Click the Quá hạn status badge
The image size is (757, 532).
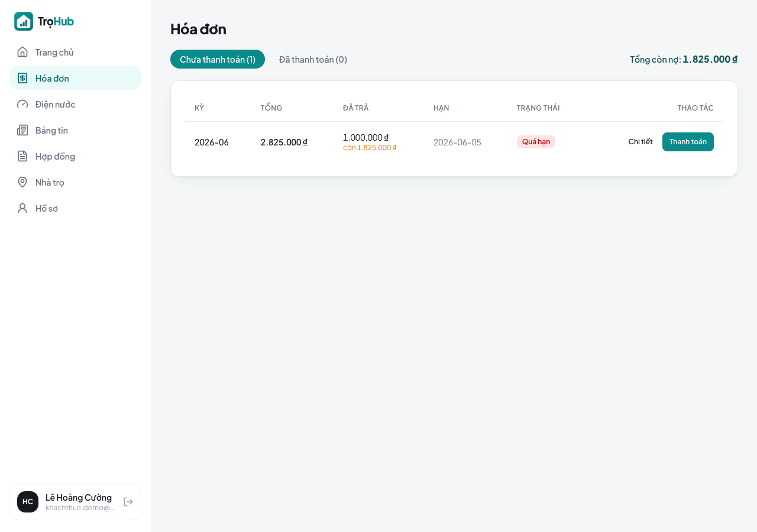(x=536, y=142)
